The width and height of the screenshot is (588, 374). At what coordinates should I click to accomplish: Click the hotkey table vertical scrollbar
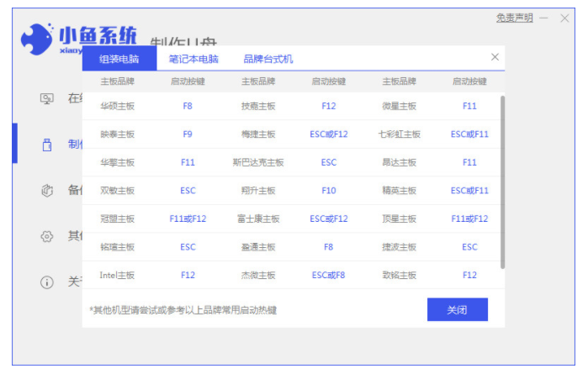[x=502, y=182]
